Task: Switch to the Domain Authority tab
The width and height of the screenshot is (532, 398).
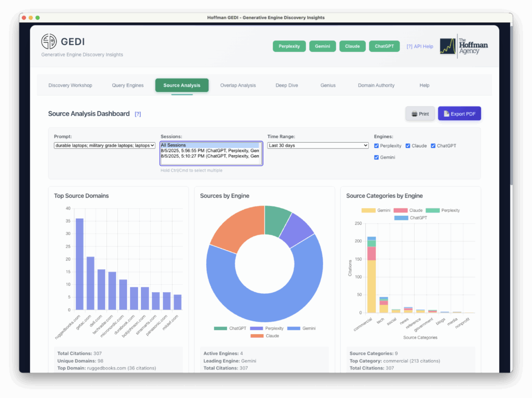Action: (376, 85)
